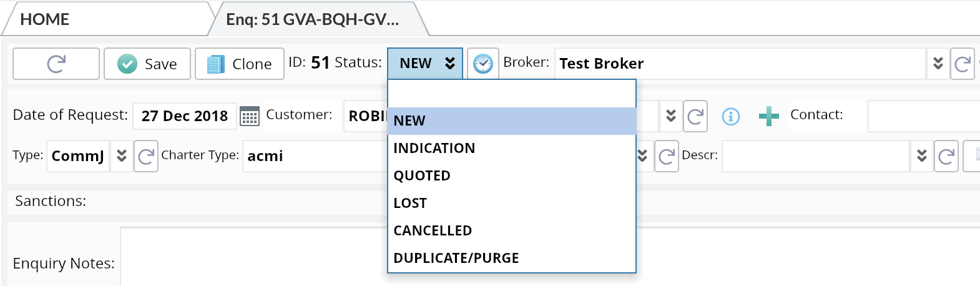Click the blue info icon beside Customer
980x286 pixels.
[730, 116]
